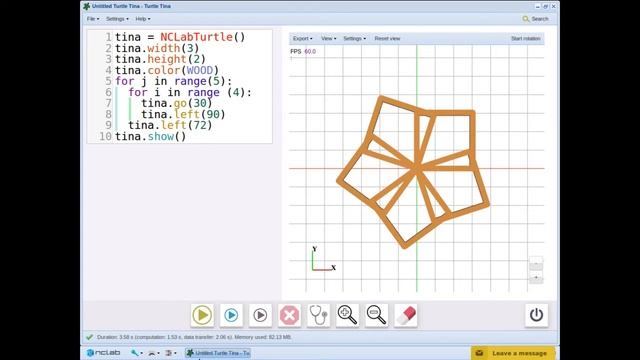Click code line tina.show()

[150, 136]
